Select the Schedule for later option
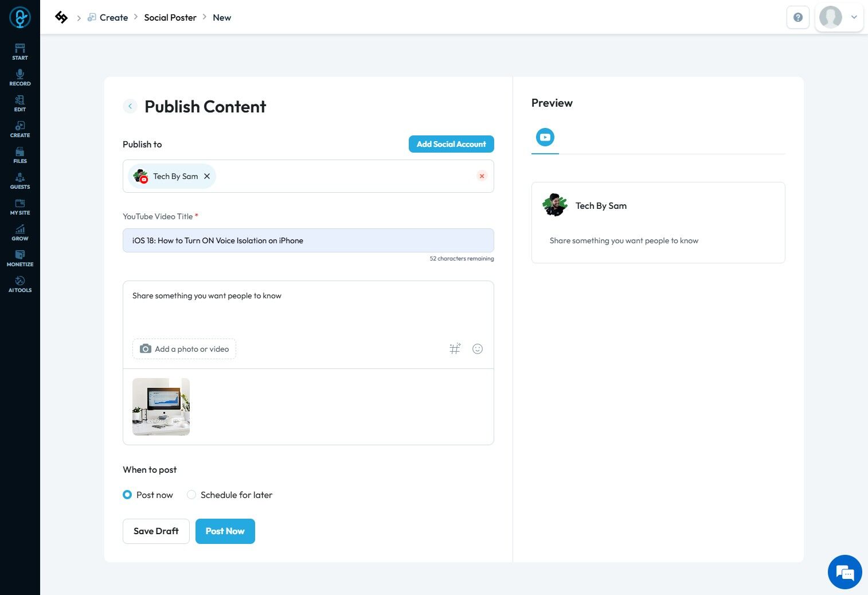868x595 pixels. pos(191,495)
